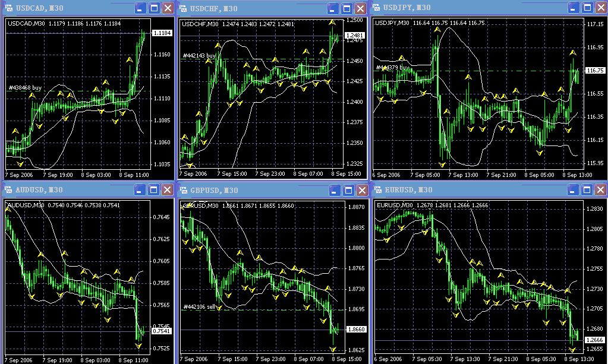Click the chart icon in USDCAD title bar
This screenshot has width=608, height=364.
click(8, 8)
